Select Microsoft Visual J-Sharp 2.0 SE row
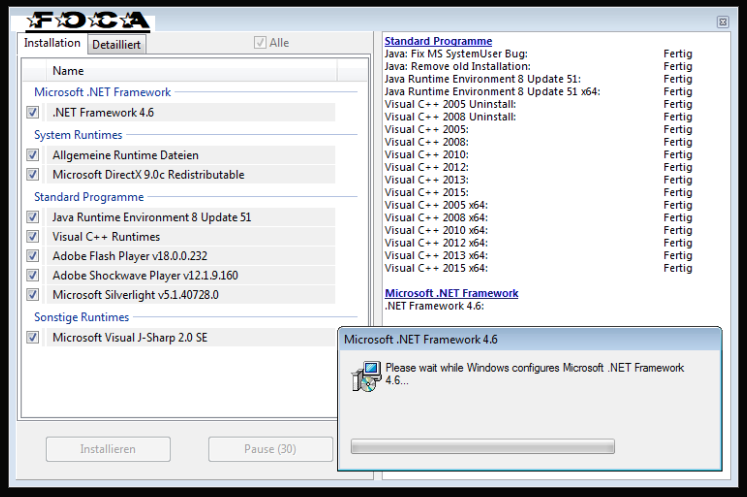The width and height of the screenshot is (747, 497). click(x=191, y=337)
